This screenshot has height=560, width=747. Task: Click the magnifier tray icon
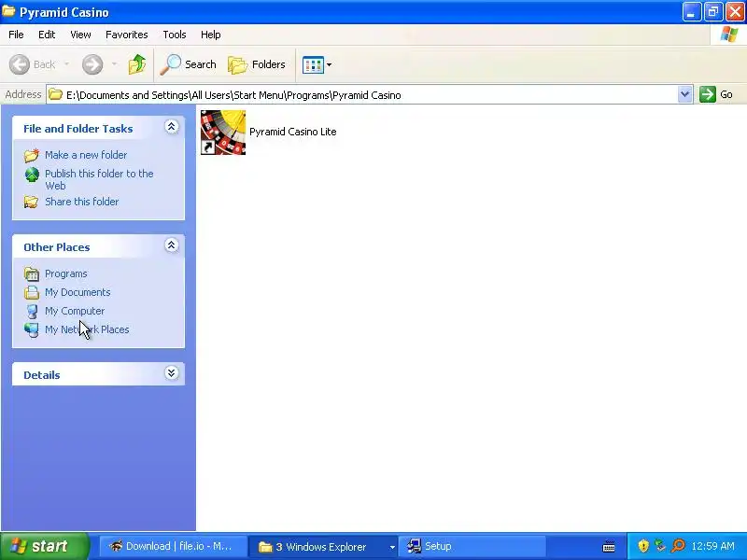pyautogui.click(x=678, y=546)
